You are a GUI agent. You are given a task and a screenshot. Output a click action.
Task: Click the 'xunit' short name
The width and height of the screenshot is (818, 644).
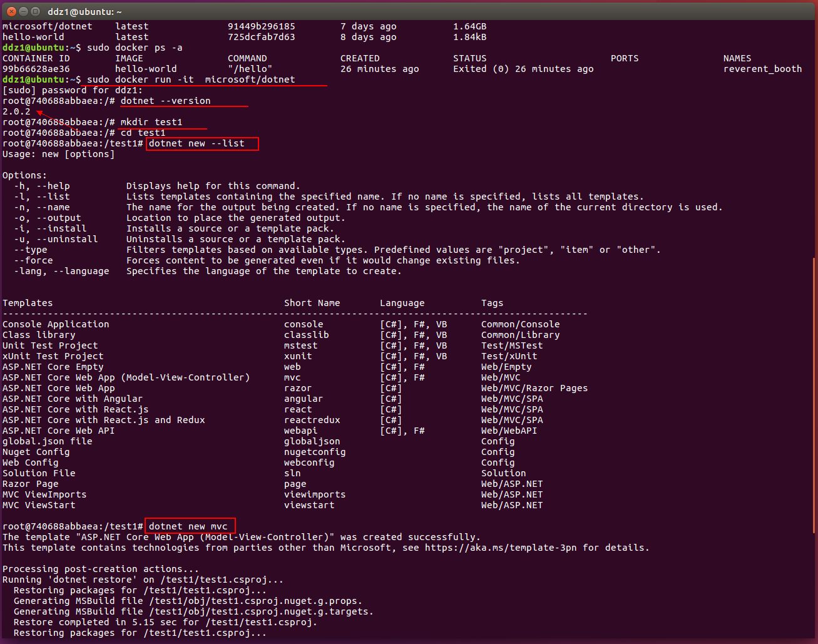(298, 356)
